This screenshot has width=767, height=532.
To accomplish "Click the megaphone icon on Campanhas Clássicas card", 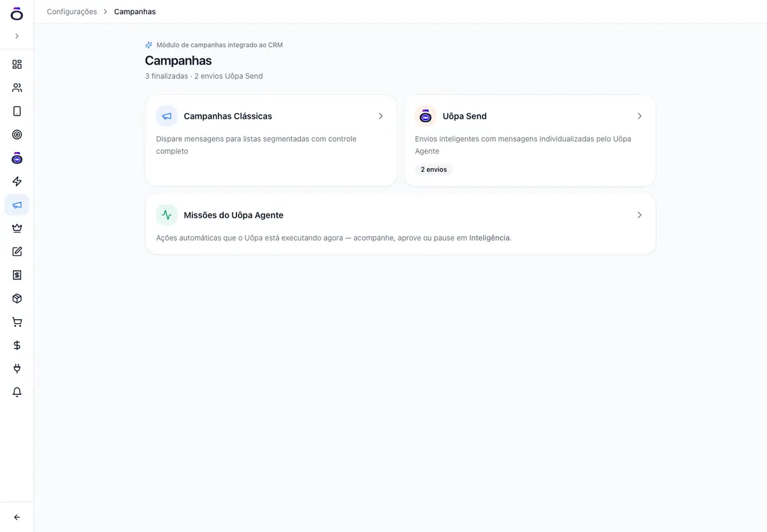I will pos(167,116).
